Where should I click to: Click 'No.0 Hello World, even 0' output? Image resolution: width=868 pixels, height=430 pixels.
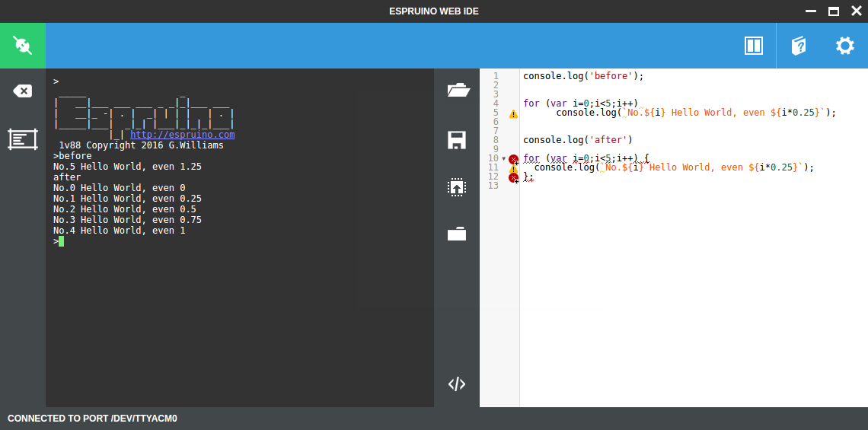click(119, 188)
